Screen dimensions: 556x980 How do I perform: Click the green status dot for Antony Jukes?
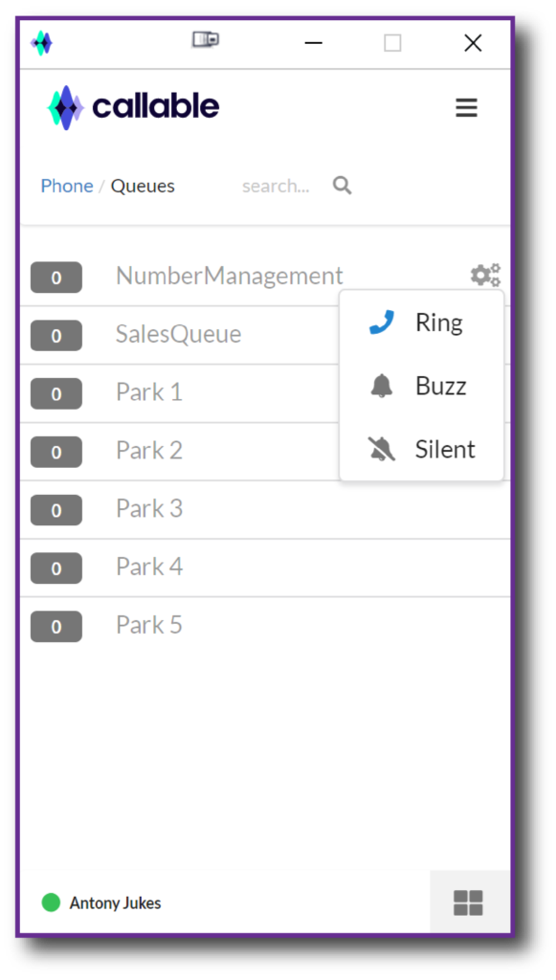(x=51, y=902)
